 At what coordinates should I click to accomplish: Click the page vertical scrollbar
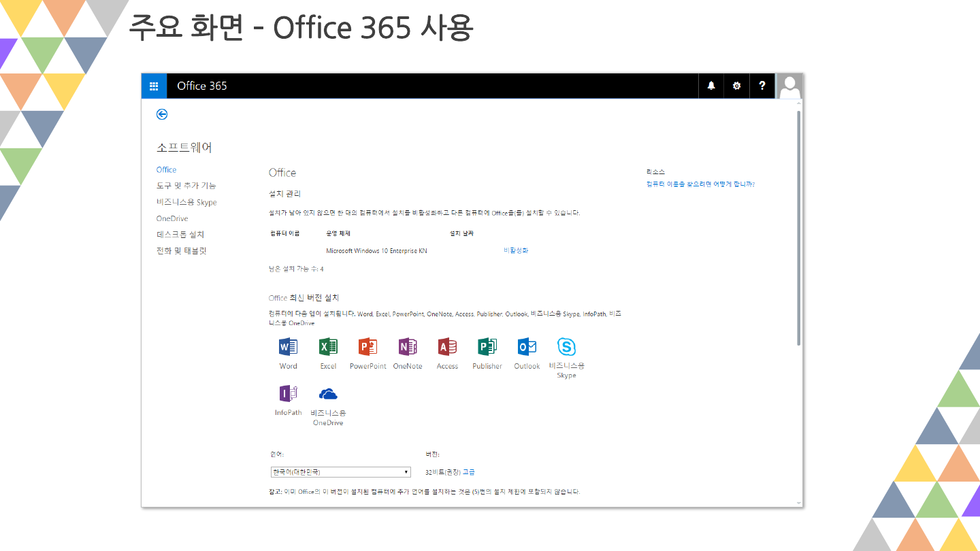pyautogui.click(x=799, y=228)
